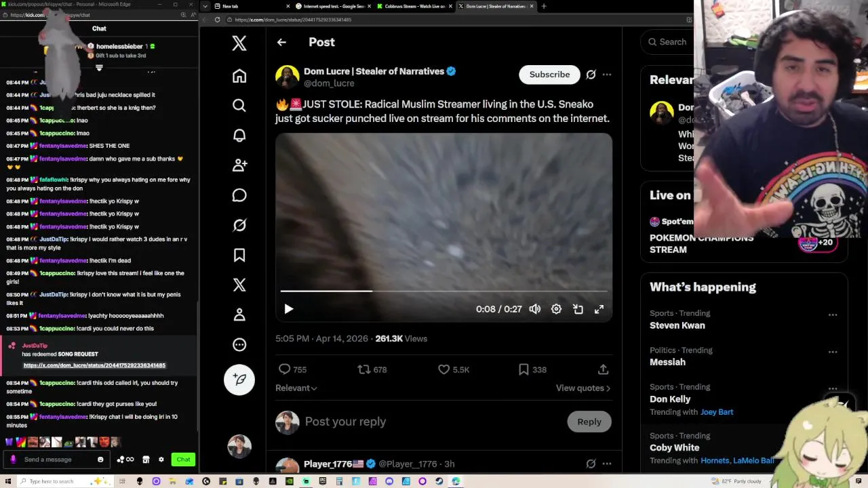Open Player_1776 reply options menu
The height and width of the screenshot is (488, 868).
click(x=607, y=464)
